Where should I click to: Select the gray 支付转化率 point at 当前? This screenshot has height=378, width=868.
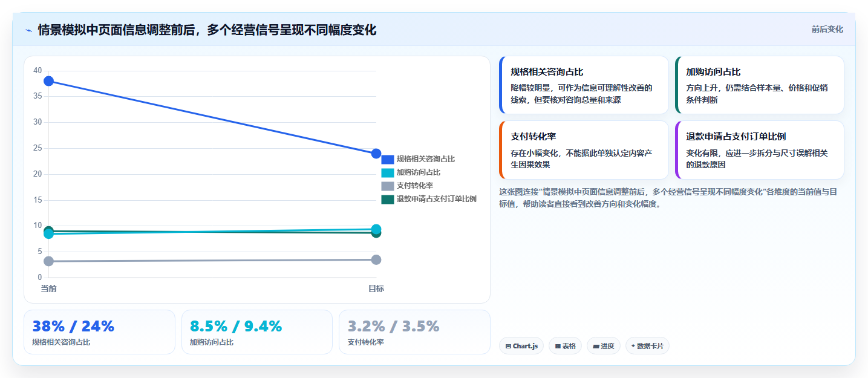coord(49,261)
